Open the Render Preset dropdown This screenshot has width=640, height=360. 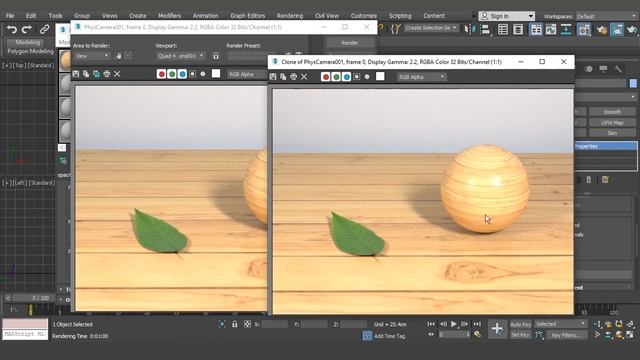pyautogui.click(x=256, y=56)
